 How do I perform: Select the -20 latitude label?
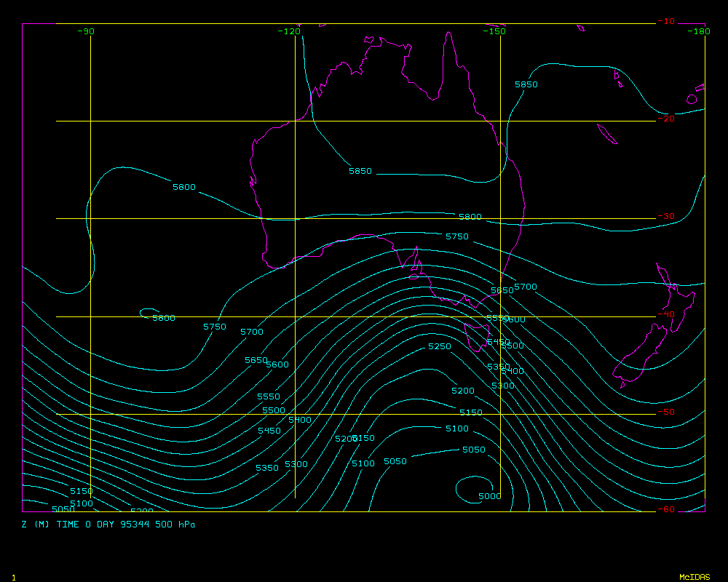pos(665,119)
